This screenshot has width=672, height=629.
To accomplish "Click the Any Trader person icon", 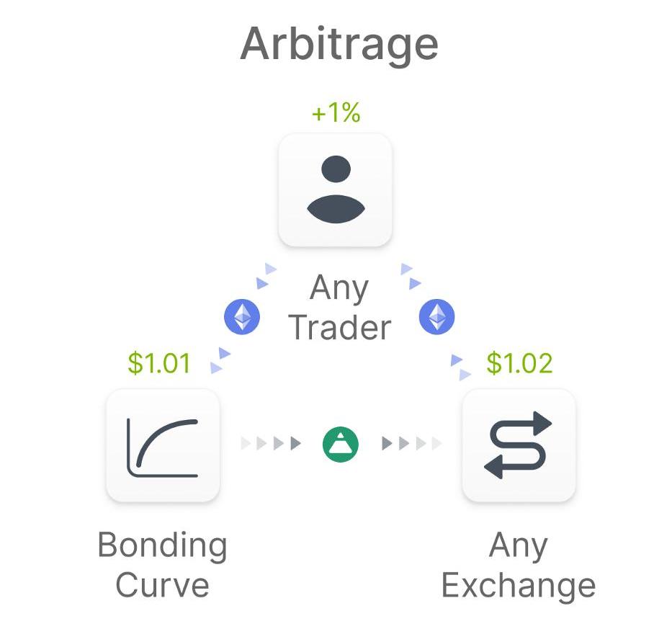I will click(x=336, y=189).
